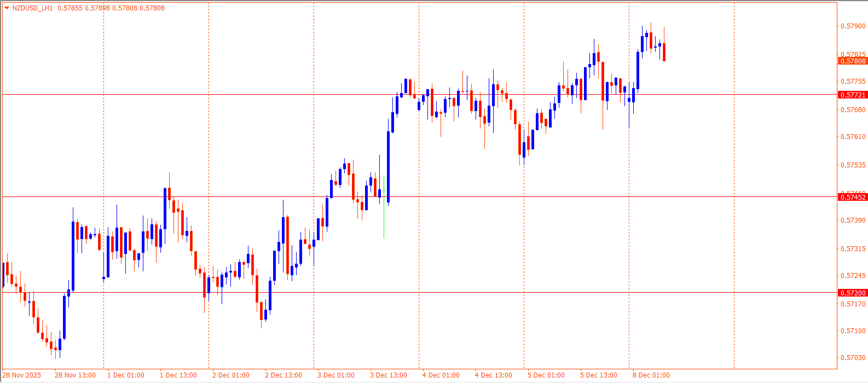
Task: Click the 1 Dec 01:00 time label
Action: [x=126, y=375]
